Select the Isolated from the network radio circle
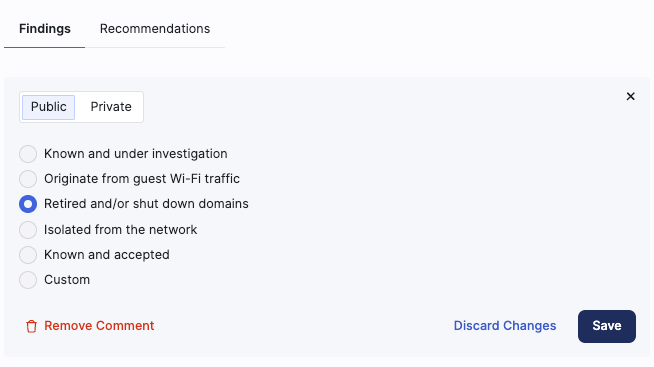 [x=28, y=230]
